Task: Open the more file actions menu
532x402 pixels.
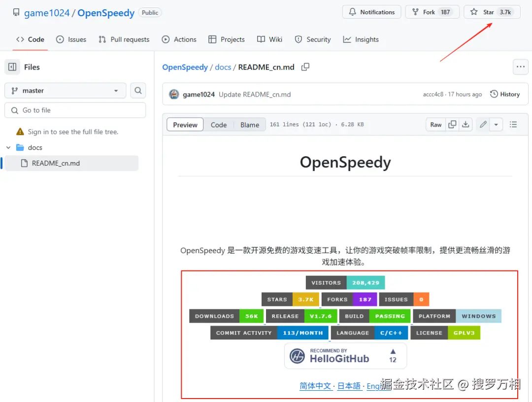Action: [521, 67]
